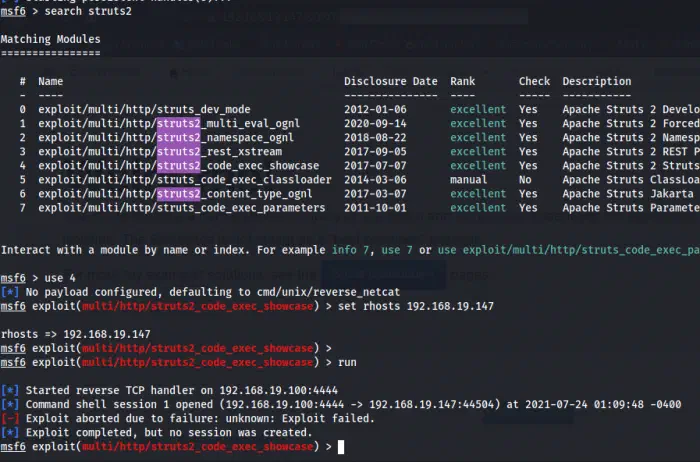Screen dimensions: 700x462
Task: Click the 'Rank' column header
Action: [x=462, y=81]
